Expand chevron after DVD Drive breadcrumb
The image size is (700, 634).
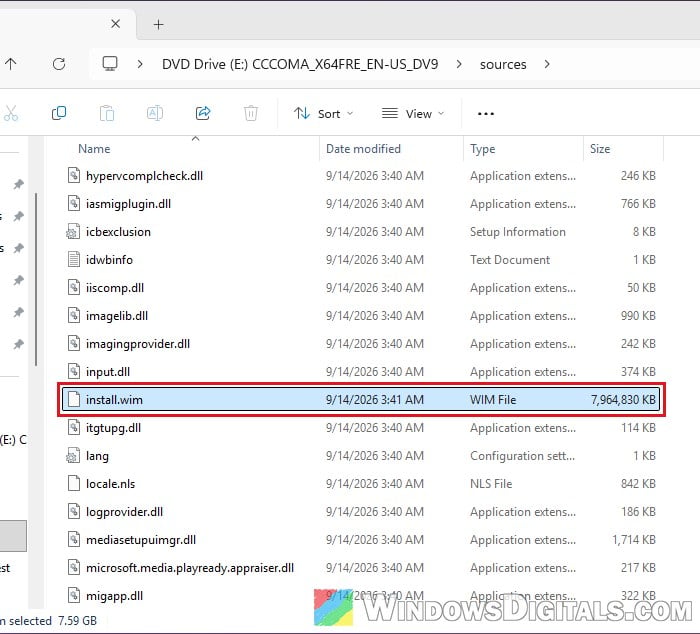coord(459,64)
